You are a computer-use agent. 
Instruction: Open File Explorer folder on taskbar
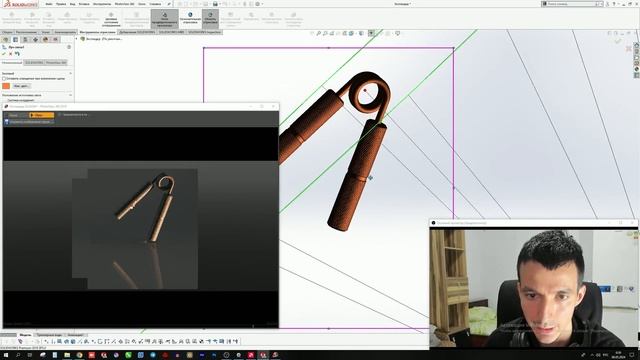[x=67, y=355]
